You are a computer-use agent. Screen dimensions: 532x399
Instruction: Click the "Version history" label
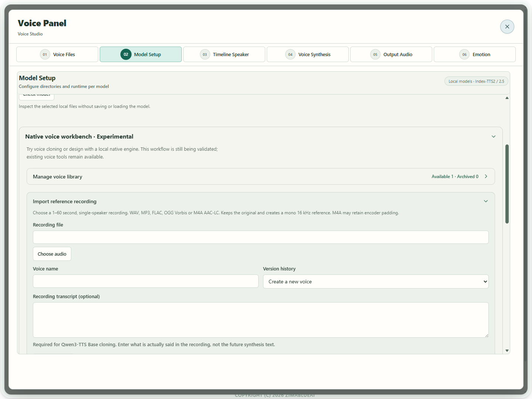coord(279,269)
